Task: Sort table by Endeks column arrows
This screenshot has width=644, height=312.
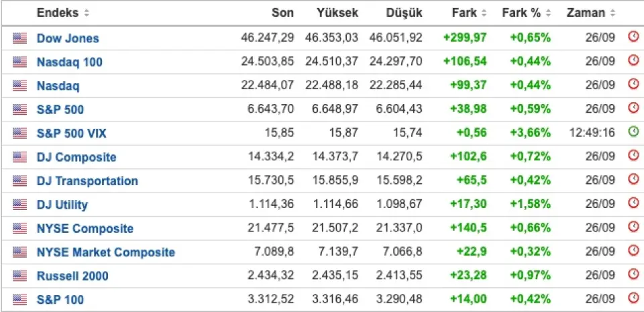Action: (87, 13)
